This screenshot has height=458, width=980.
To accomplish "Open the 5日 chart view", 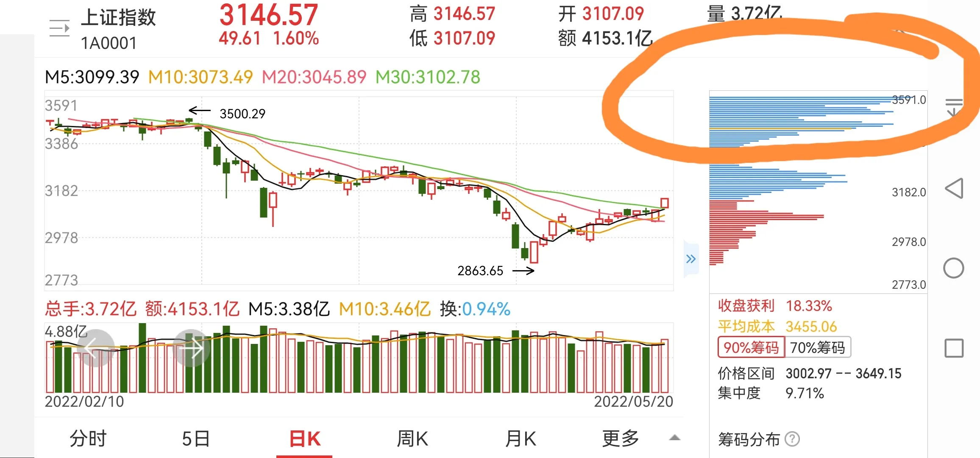I will (x=196, y=438).
